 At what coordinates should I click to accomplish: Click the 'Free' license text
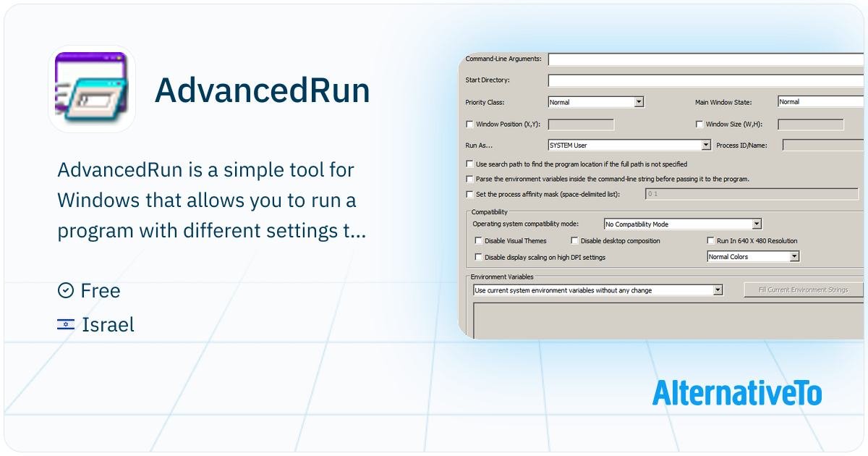coord(101,291)
